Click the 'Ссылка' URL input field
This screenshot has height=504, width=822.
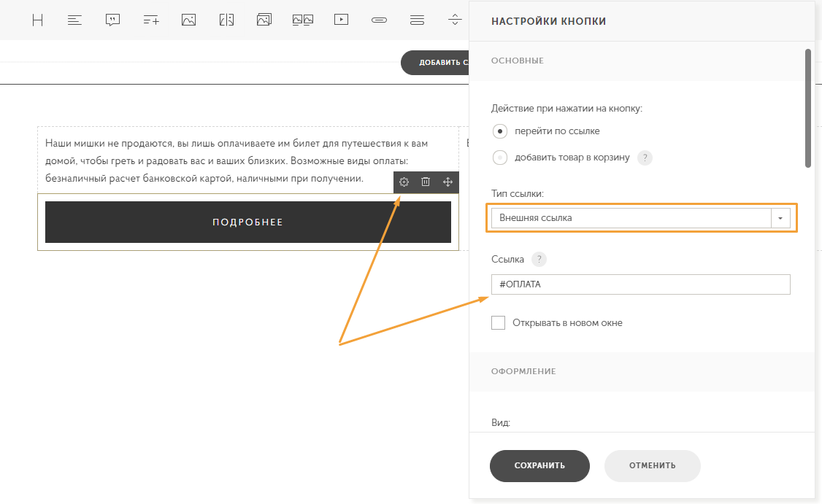pos(640,284)
